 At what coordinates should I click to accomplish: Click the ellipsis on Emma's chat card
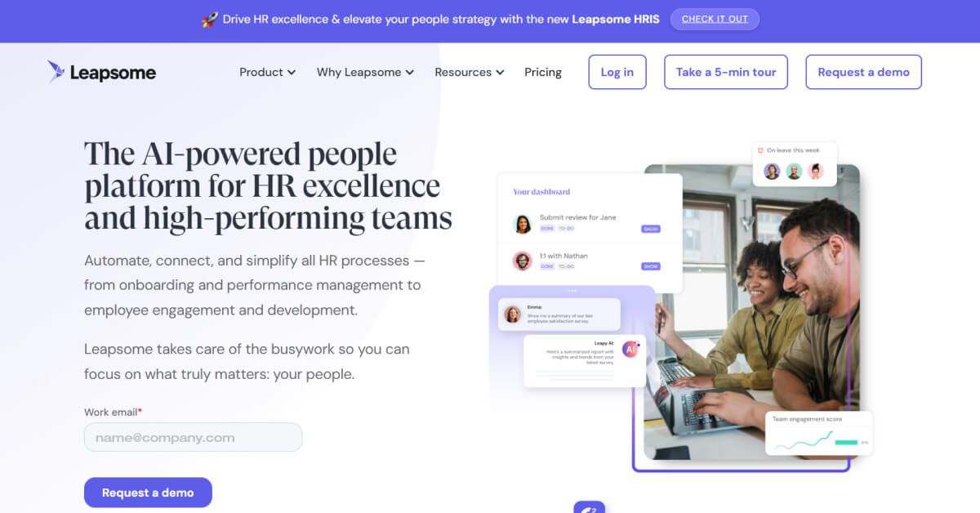[572, 290]
